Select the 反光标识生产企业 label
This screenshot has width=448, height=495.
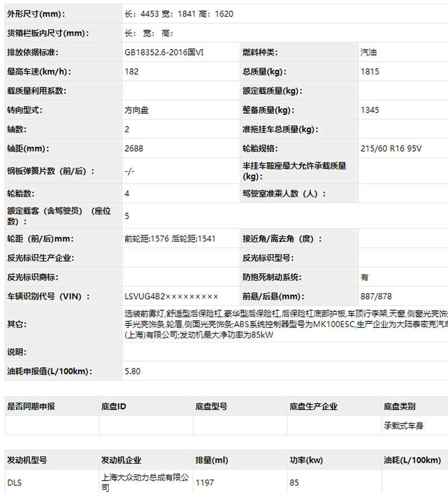[x=41, y=258]
